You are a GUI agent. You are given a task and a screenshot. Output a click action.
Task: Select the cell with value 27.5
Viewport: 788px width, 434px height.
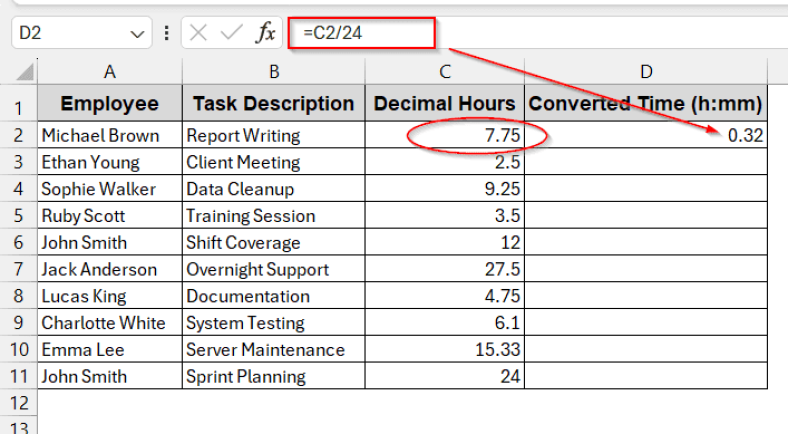tap(445, 269)
